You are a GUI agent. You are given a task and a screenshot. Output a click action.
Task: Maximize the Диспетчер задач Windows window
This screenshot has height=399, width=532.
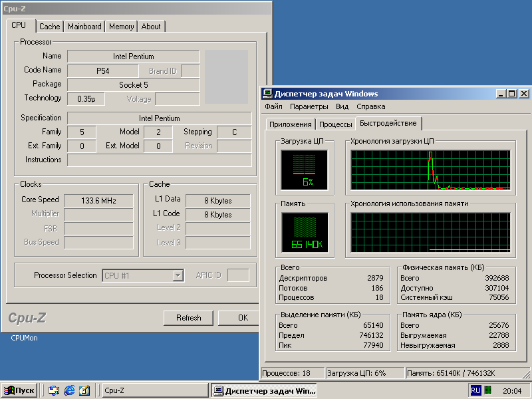[511, 94]
